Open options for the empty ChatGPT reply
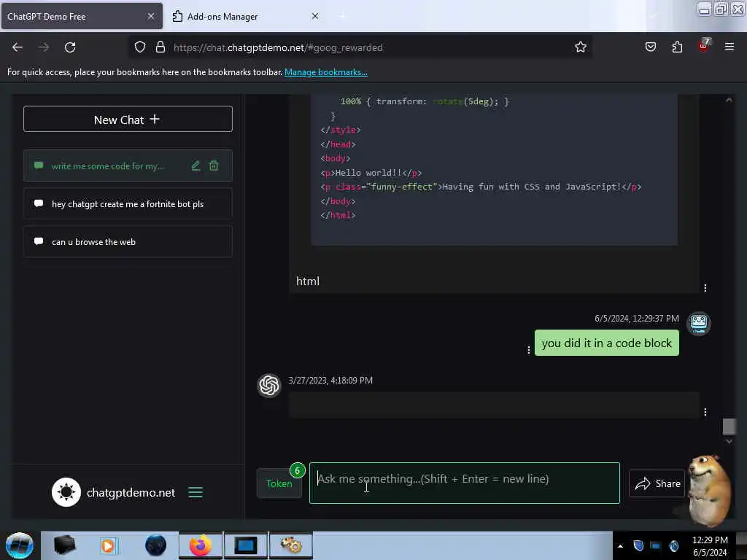The width and height of the screenshot is (747, 560). (x=705, y=412)
